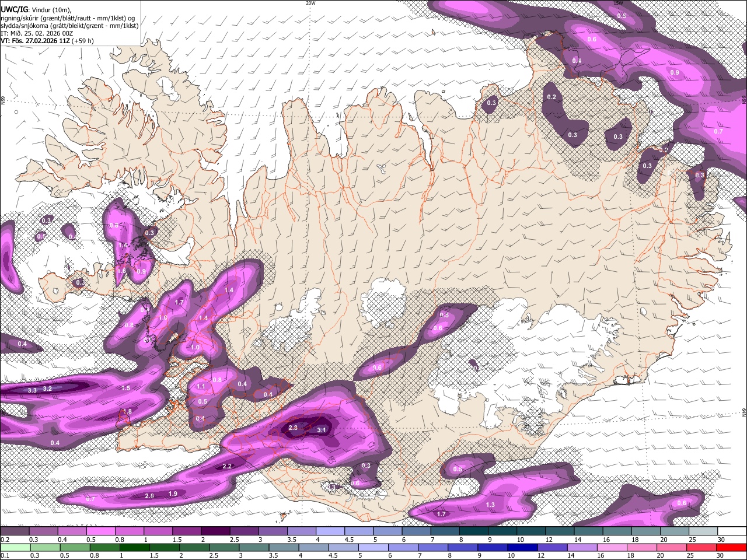
Task: Pick the white snow legend swatch labeled 30
Action: coord(732,531)
